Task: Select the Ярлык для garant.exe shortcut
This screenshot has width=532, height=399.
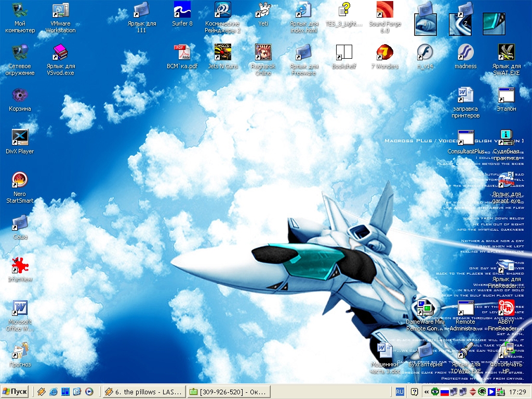Action: point(506,188)
